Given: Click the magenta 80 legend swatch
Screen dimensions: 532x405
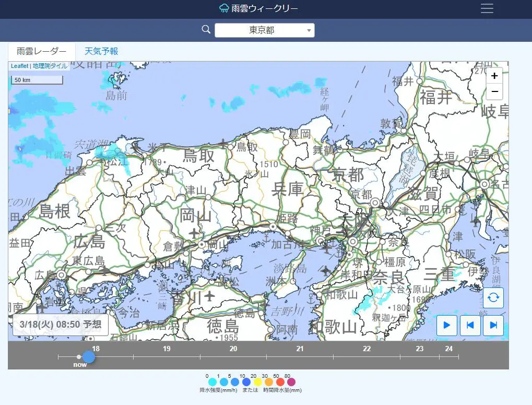Looking at the screenshot, I should click(291, 382).
